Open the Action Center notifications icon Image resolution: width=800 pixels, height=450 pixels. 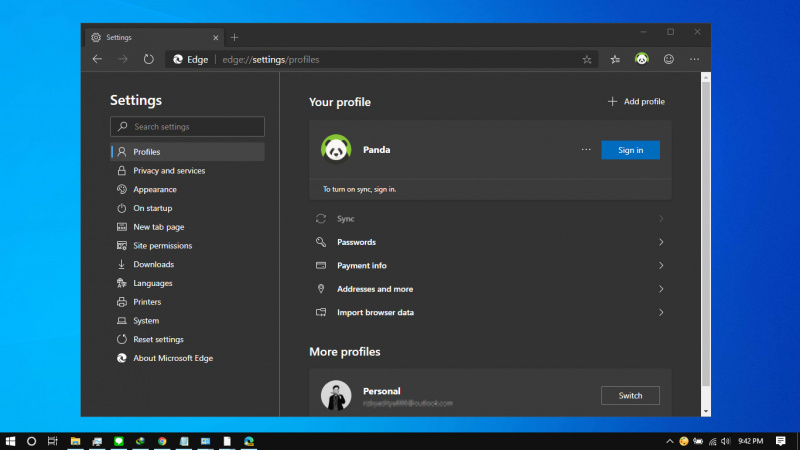tap(780, 441)
